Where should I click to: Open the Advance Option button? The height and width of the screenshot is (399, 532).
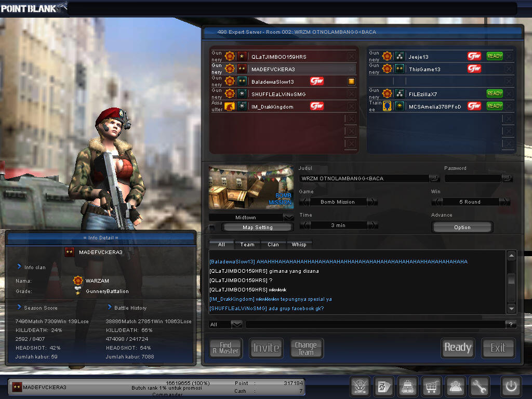pos(462,228)
